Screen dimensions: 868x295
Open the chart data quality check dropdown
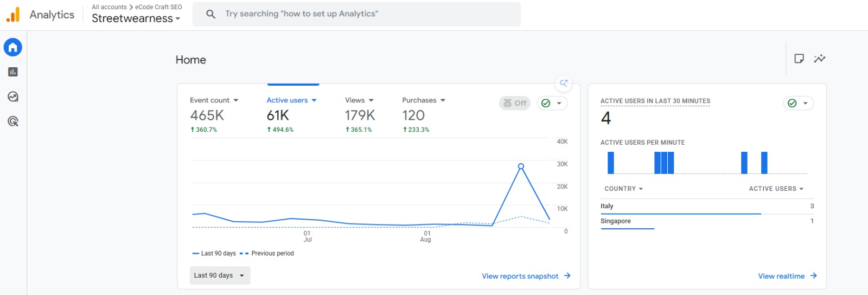click(x=552, y=103)
